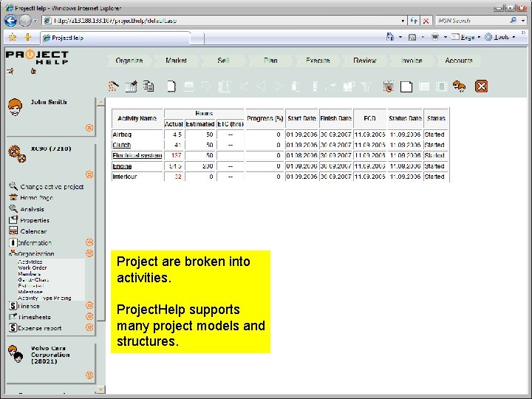Open the Engine activity link
Viewport: 532px width, 399px height.
[122, 166]
